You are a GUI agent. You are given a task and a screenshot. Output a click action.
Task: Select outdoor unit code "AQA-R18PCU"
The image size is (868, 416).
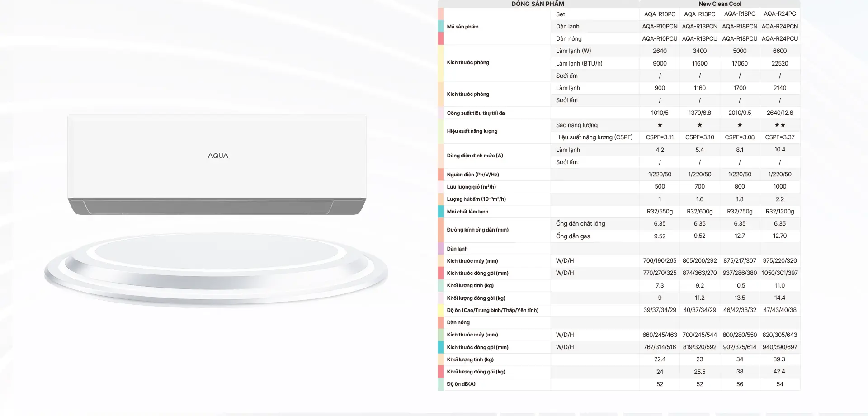tap(740, 38)
